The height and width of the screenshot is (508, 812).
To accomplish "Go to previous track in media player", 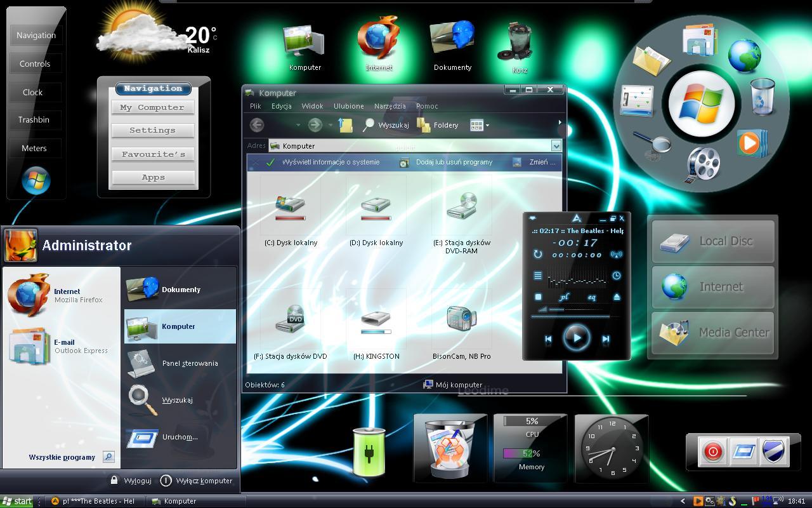I will 548,339.
